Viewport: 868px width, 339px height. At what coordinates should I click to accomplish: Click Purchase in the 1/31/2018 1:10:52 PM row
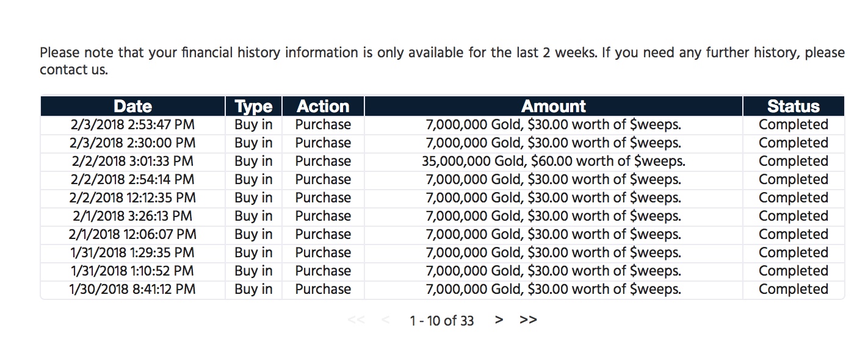point(323,271)
